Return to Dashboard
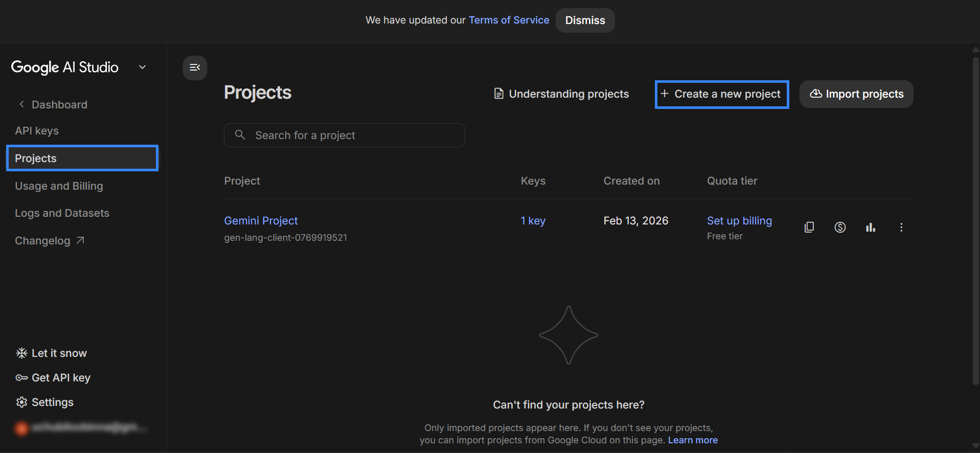980x453 pixels. click(x=59, y=105)
